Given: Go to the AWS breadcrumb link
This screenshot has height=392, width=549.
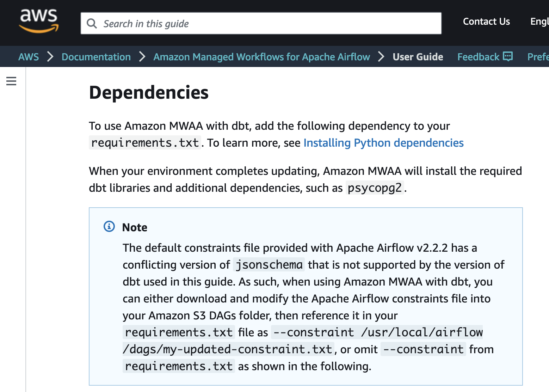Looking at the screenshot, I should click(x=29, y=57).
